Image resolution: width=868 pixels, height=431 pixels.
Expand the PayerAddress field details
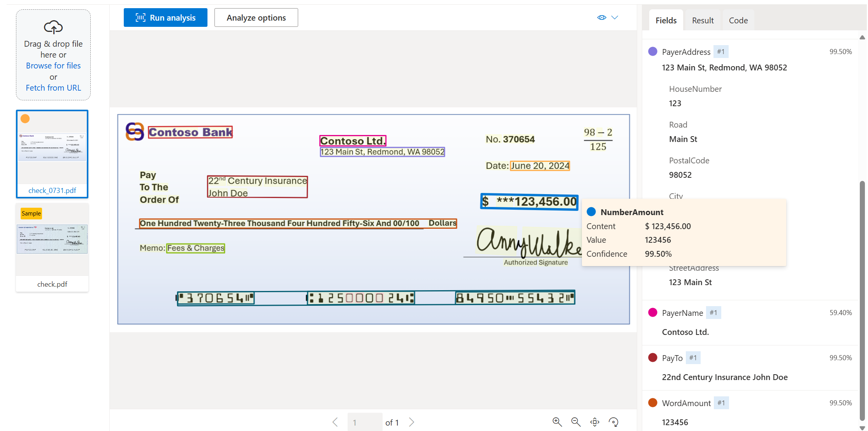tap(687, 51)
